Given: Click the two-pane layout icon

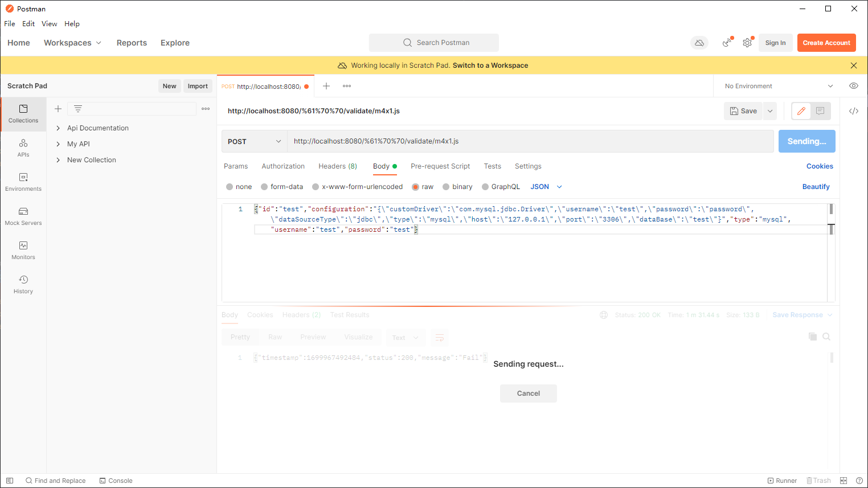Looking at the screenshot, I should (844, 481).
